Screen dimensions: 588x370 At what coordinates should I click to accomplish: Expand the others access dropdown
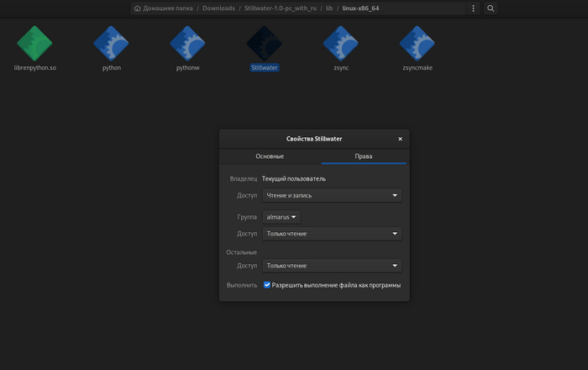pos(331,266)
